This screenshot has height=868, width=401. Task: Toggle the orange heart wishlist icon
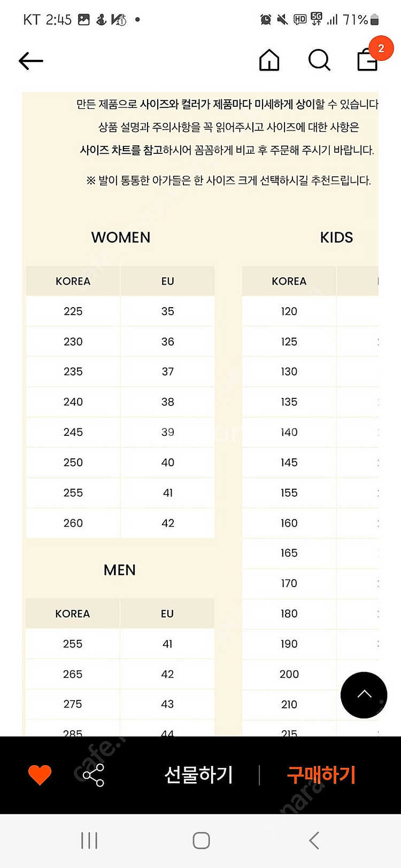click(x=40, y=775)
